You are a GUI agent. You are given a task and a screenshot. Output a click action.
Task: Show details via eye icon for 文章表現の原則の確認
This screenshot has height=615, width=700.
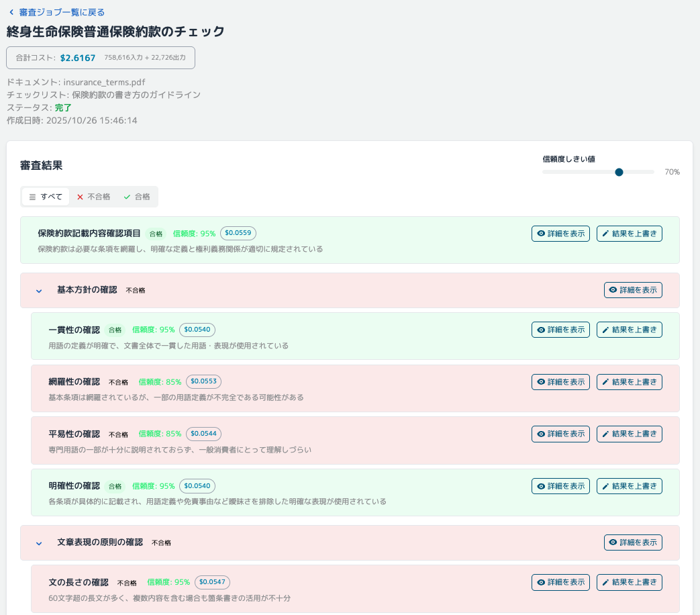pos(613,542)
